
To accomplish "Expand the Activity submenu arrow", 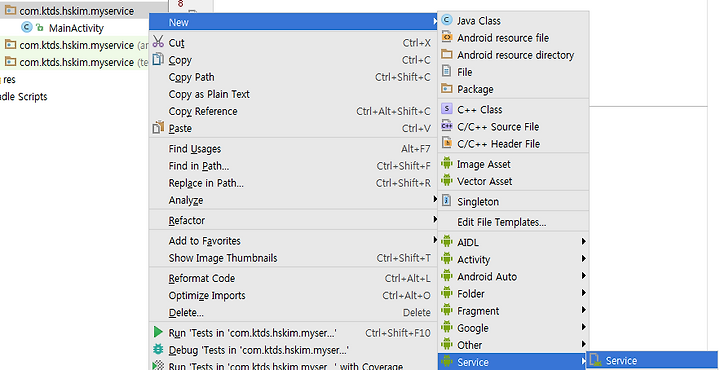I will tap(583, 258).
